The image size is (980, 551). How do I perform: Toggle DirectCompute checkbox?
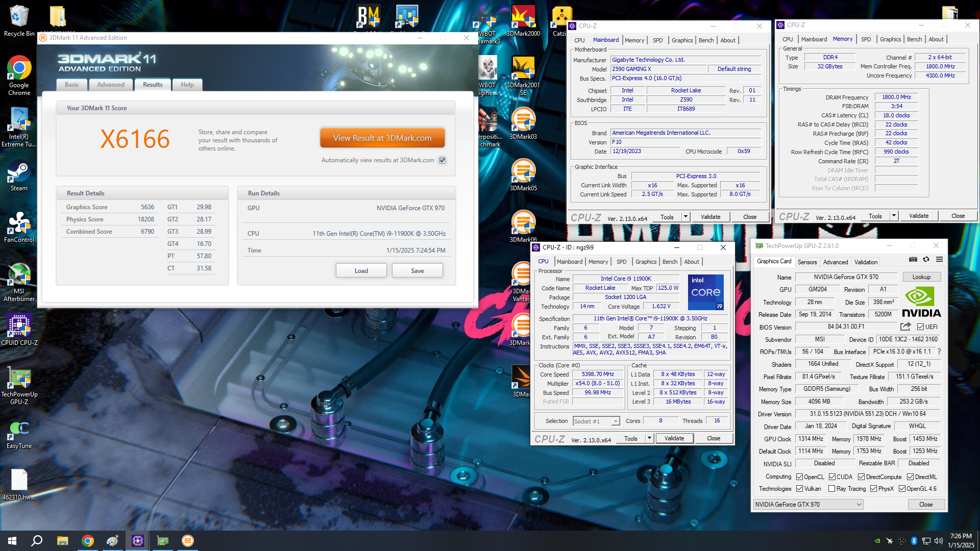pos(861,477)
